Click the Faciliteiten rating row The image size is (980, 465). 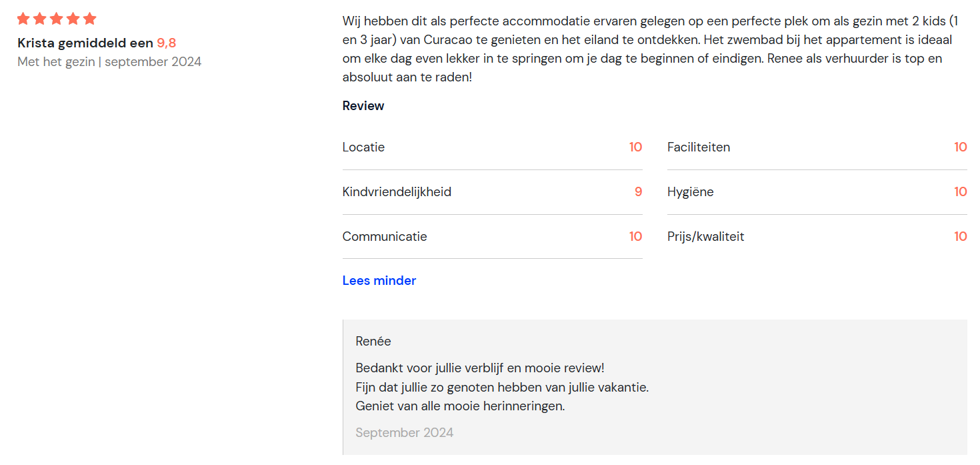[x=817, y=147]
